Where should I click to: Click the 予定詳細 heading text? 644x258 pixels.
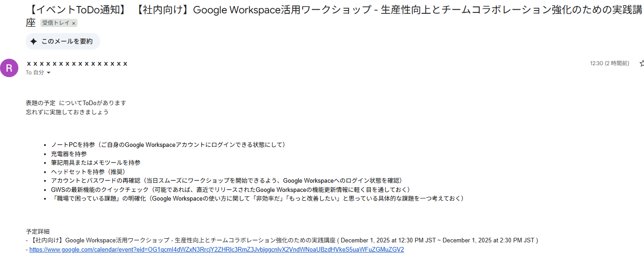pos(38,231)
